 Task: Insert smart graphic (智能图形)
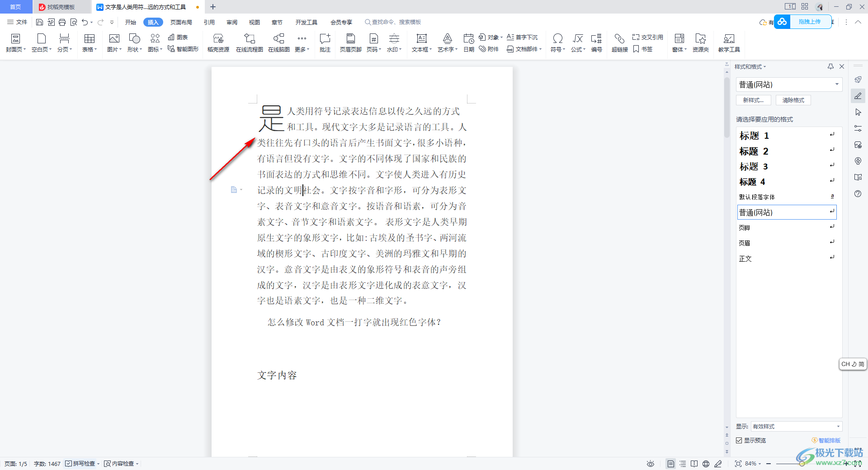(x=183, y=49)
